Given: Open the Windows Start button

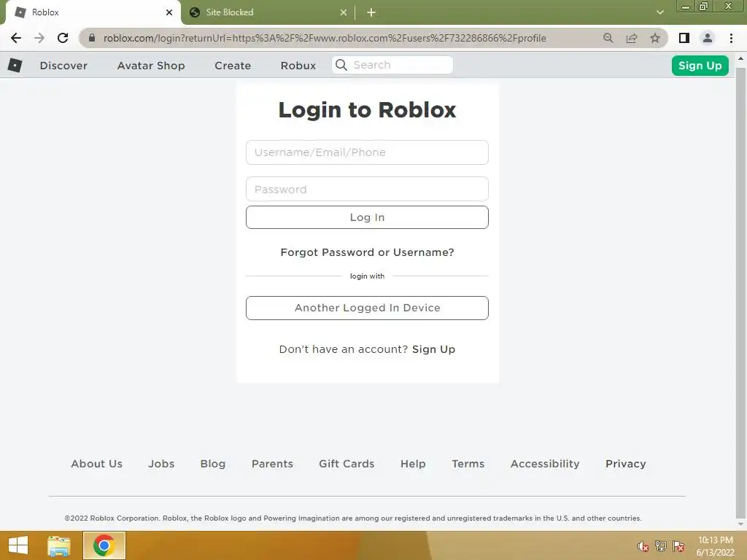Looking at the screenshot, I should coord(18,545).
